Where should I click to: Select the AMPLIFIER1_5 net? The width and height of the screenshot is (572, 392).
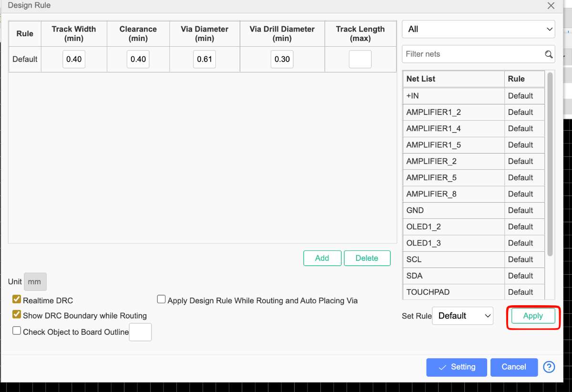pos(453,145)
